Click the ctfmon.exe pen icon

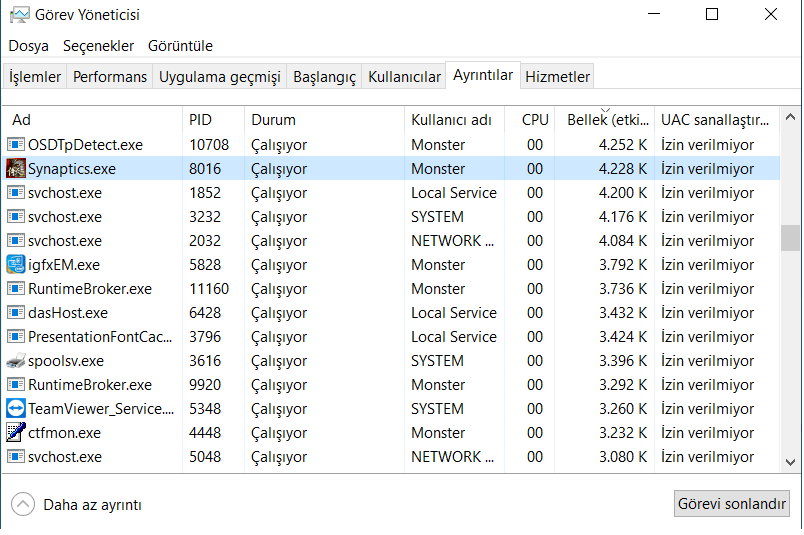point(16,432)
